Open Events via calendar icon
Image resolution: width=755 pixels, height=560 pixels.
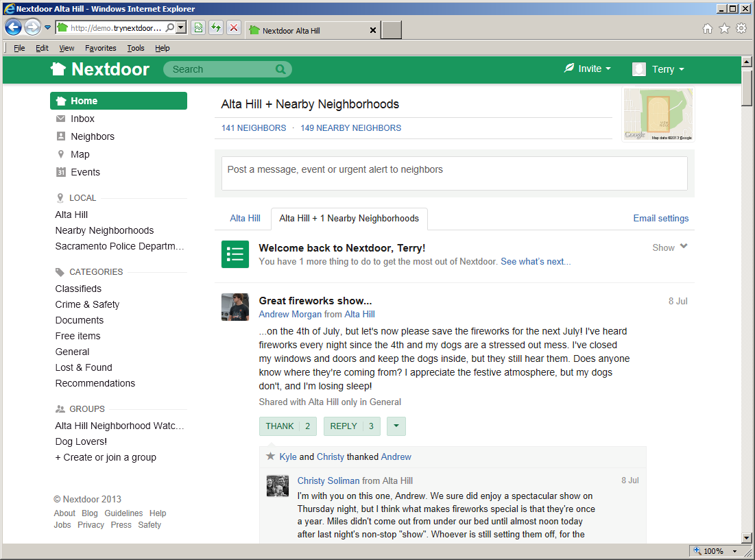(x=60, y=172)
